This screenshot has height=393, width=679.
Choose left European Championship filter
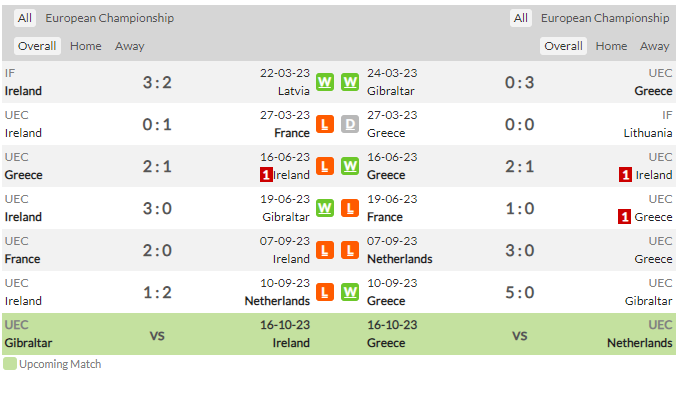110,18
